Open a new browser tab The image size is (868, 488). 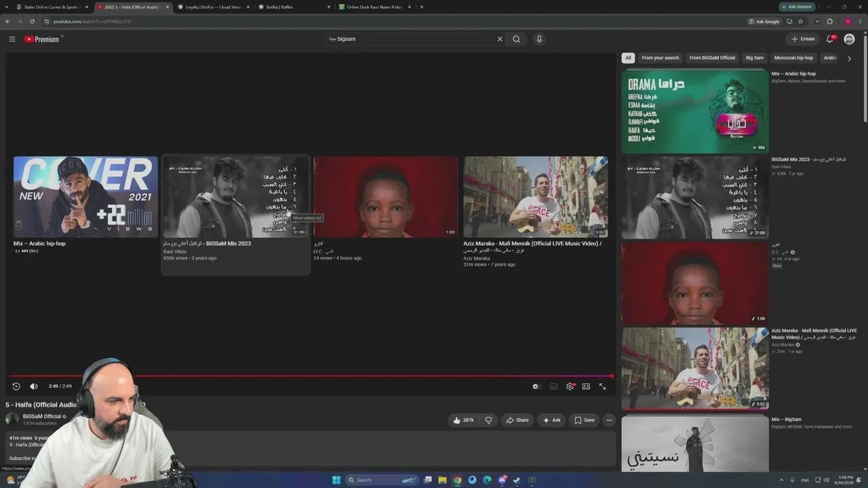click(422, 7)
